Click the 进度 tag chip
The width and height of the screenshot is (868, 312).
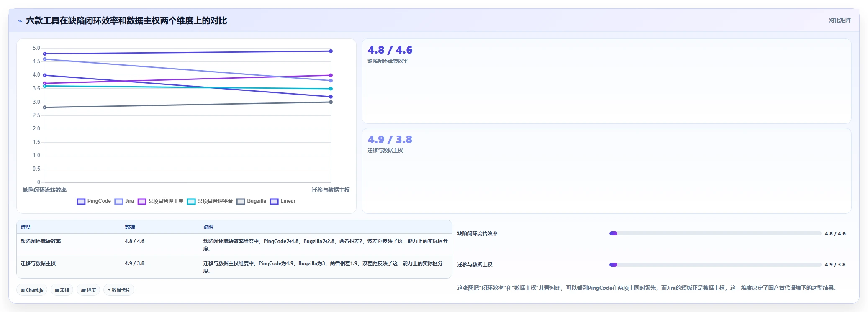[88, 290]
